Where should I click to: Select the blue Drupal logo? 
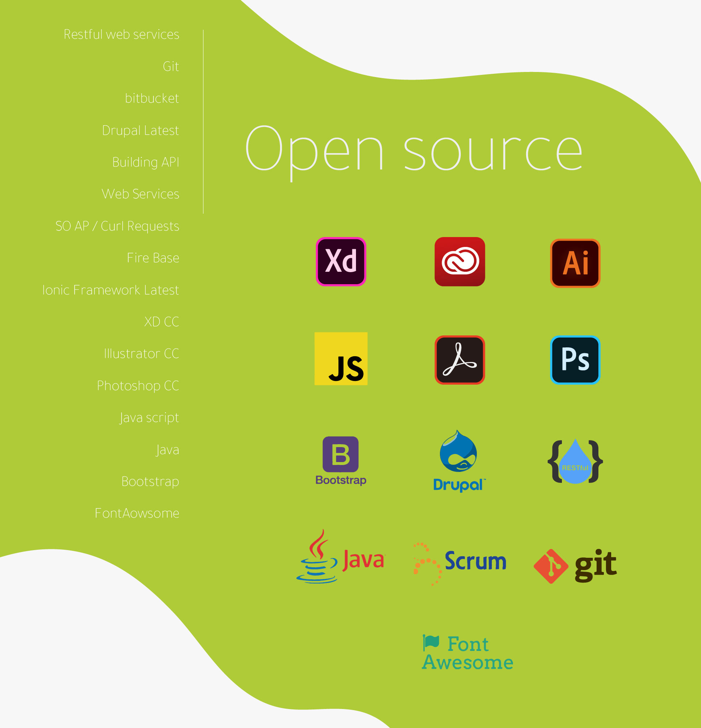[x=459, y=461]
